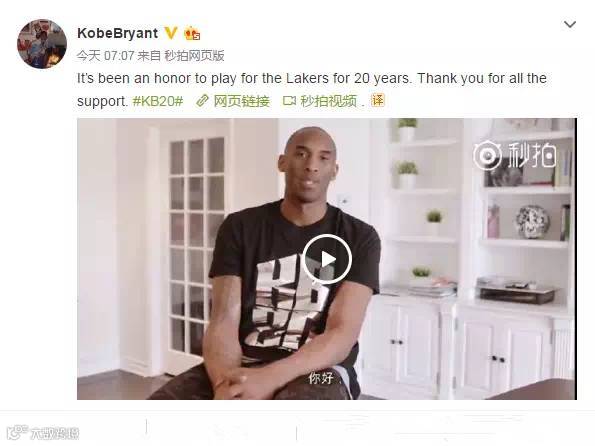
Task: Click the bottom-left corner watermark logo
Action: (x=43, y=432)
